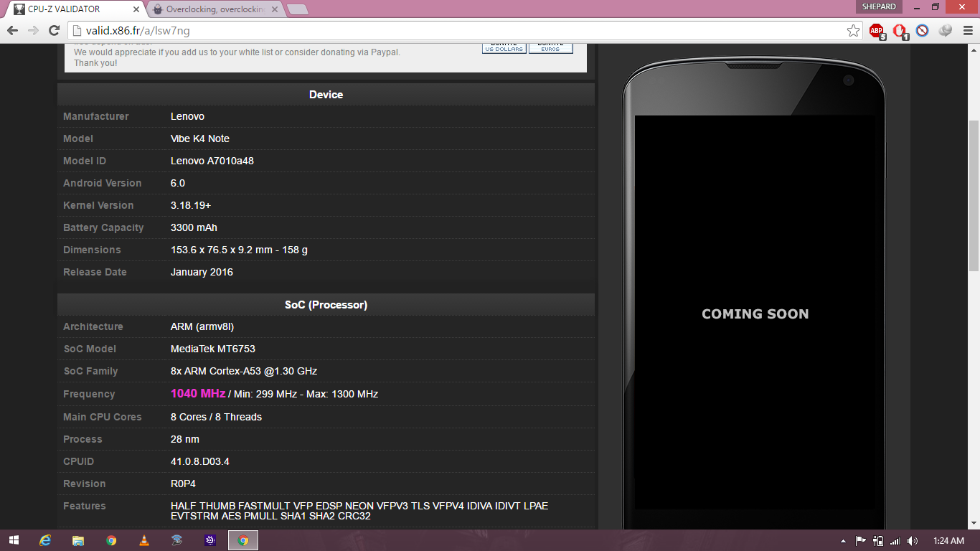Viewport: 980px width, 551px height.
Task: Click the Android Version 6.0 value
Action: coord(178,183)
